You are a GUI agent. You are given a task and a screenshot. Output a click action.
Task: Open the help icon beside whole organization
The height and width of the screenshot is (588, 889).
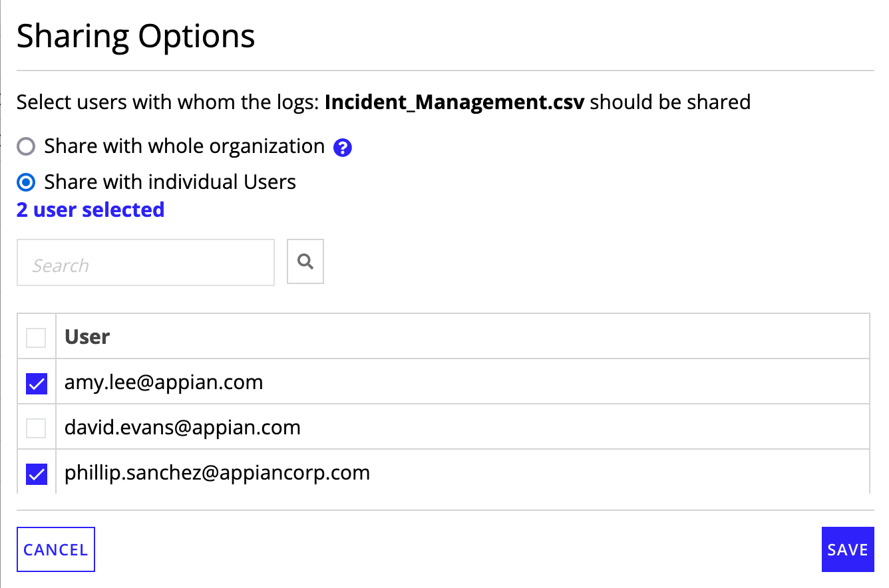pyautogui.click(x=343, y=148)
